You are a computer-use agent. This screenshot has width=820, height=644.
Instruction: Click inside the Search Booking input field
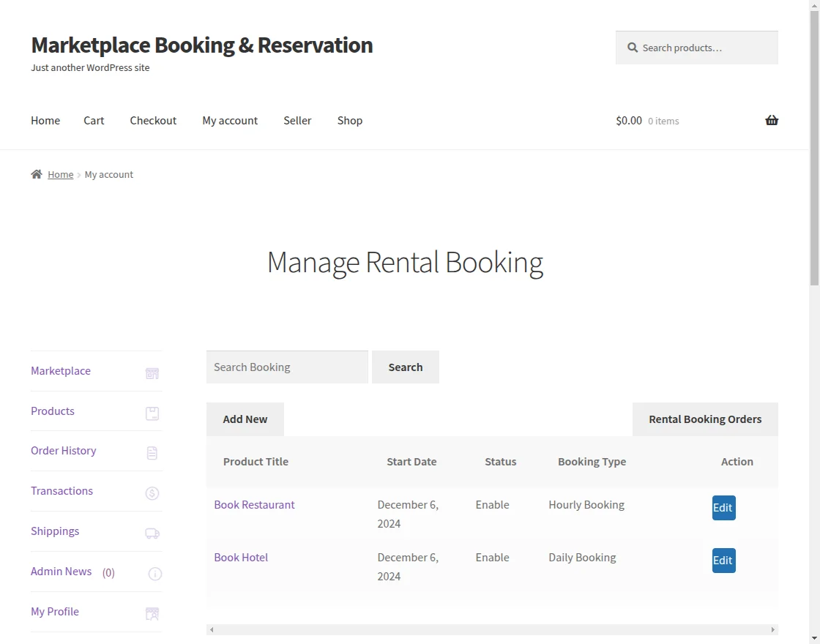286,367
